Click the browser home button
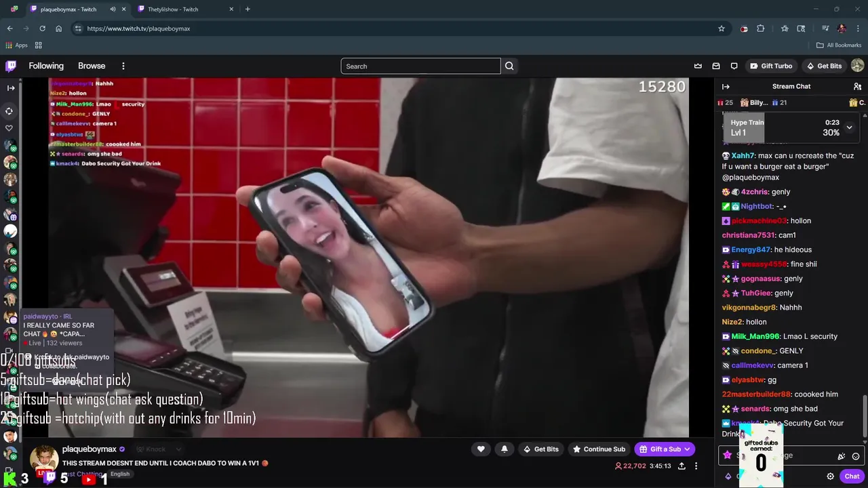This screenshot has height=488, width=868. (x=59, y=28)
